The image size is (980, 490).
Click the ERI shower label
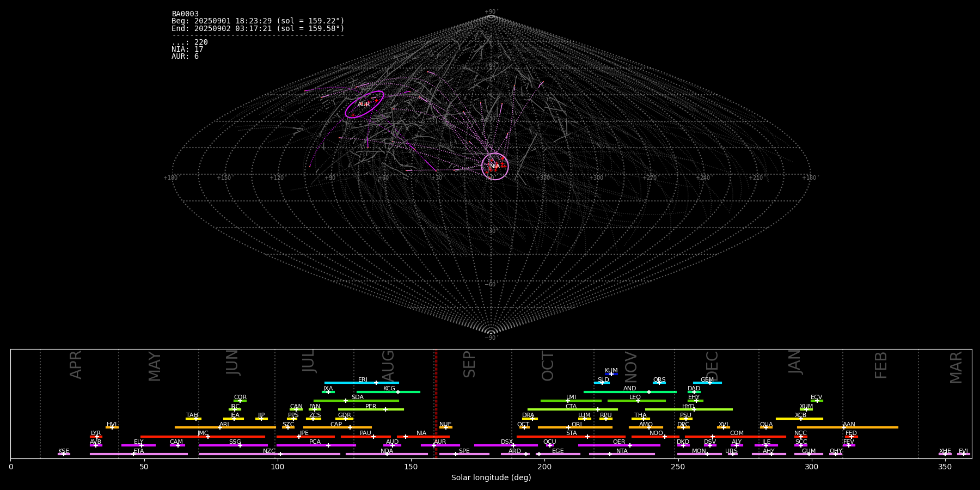click(363, 380)
